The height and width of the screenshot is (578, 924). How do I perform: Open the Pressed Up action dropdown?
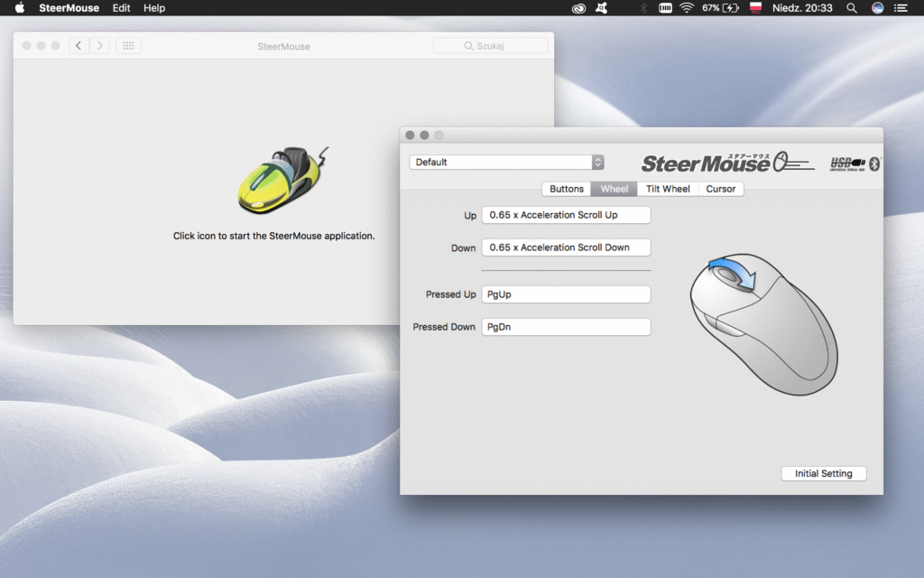tap(566, 294)
